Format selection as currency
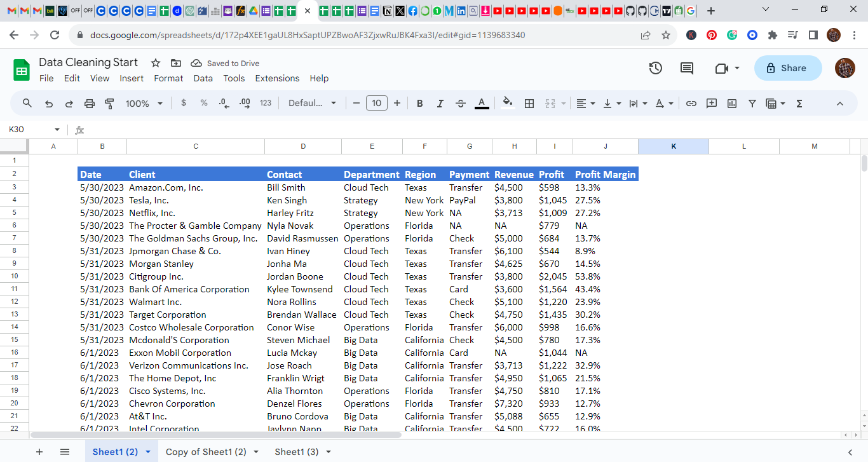The height and width of the screenshot is (462, 868). pos(184,103)
